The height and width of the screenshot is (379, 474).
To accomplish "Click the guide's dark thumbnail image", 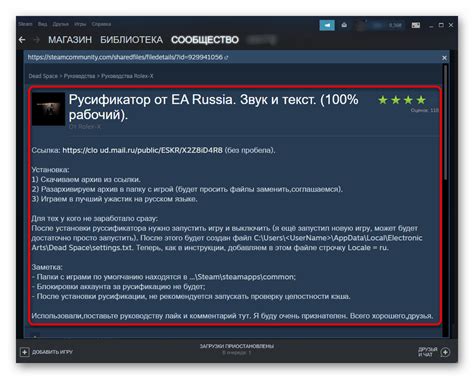I will click(x=48, y=109).
